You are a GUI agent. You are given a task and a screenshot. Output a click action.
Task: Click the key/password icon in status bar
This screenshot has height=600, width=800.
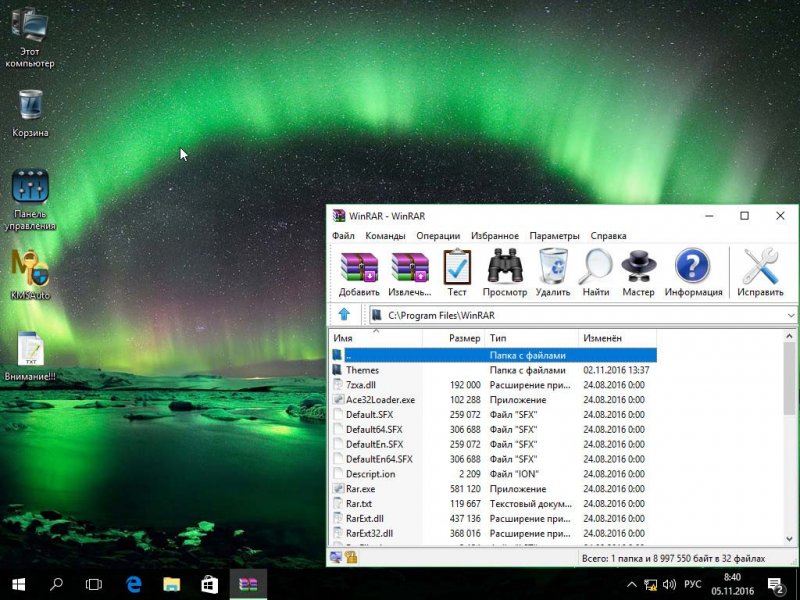[x=351, y=558]
